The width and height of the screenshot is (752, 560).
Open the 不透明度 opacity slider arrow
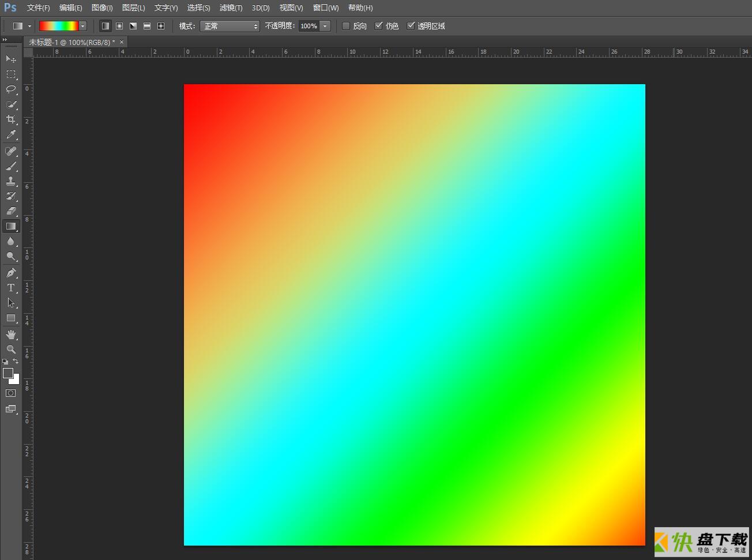coord(325,26)
